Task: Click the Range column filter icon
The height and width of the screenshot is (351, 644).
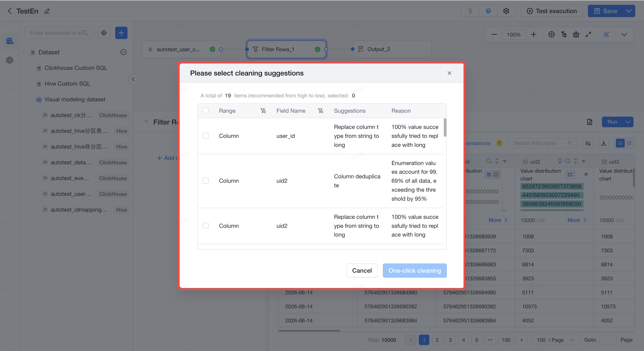Action: pyautogui.click(x=263, y=111)
